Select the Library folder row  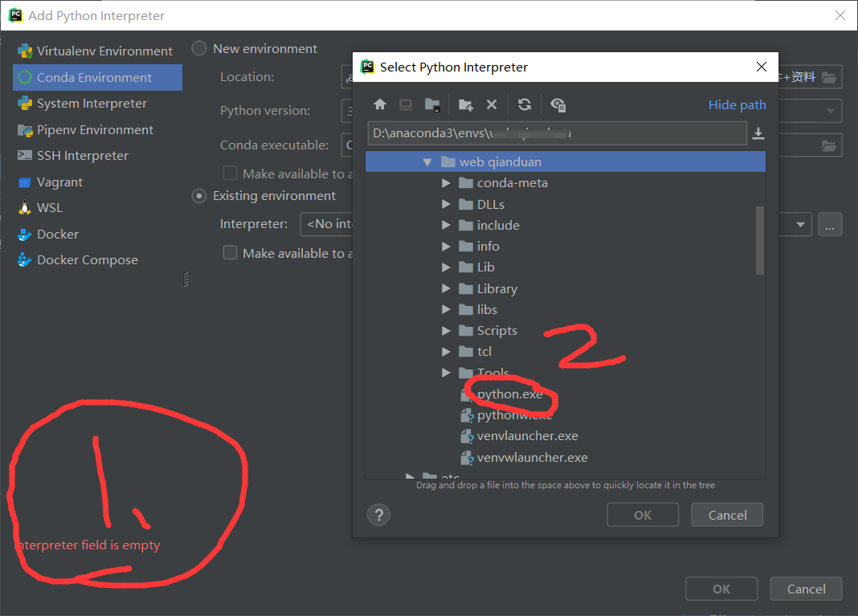(x=566, y=288)
